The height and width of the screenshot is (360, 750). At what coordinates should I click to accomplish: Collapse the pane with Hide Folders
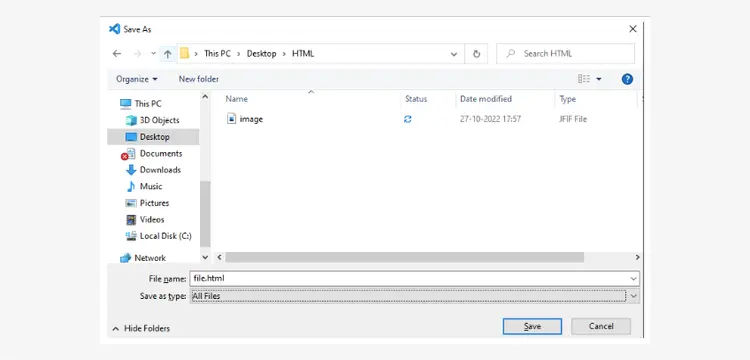coord(141,328)
